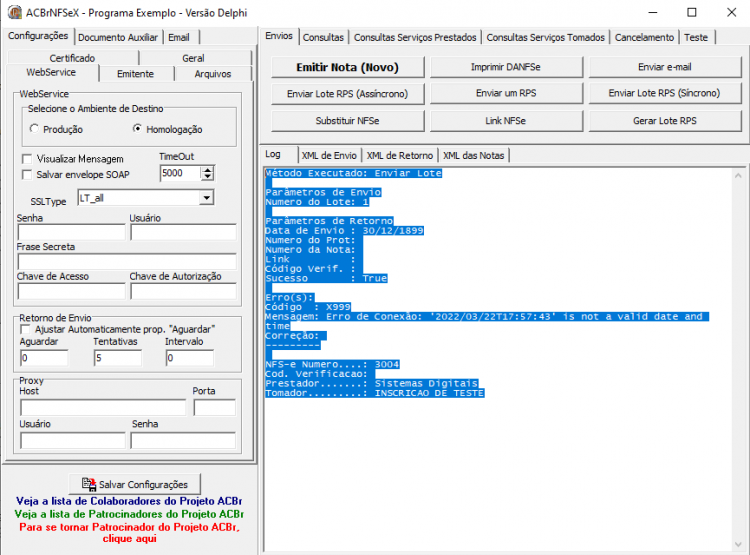750x555 pixels.
Task: Open the Colaboradores do Projeto ACBr link
Action: tap(129, 501)
